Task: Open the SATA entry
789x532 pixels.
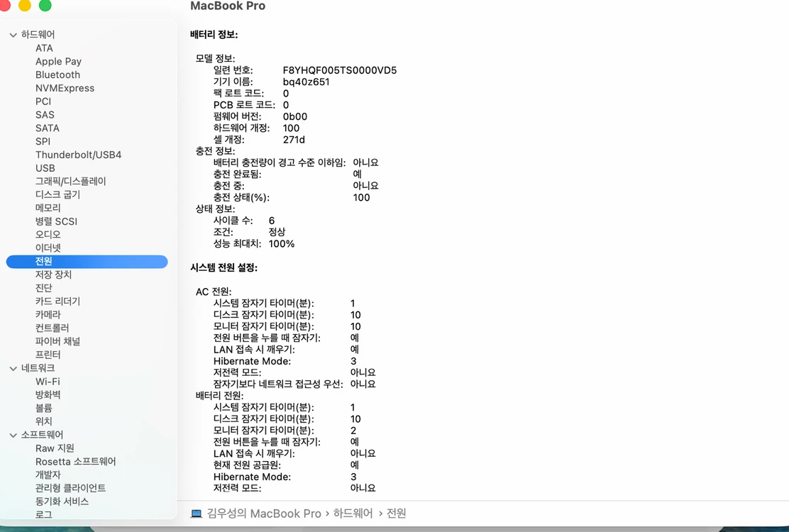Action: pyautogui.click(x=48, y=128)
